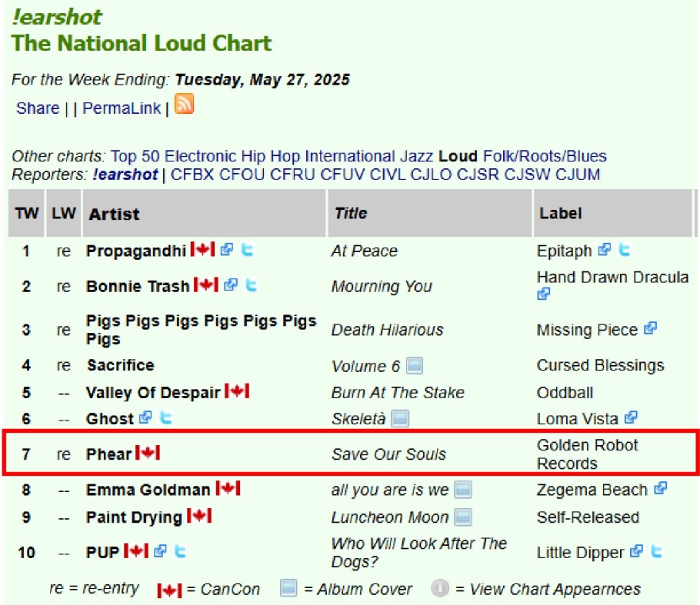Click Bonnie Trash's Twitter bird icon
700x605 pixels.
[x=251, y=285]
